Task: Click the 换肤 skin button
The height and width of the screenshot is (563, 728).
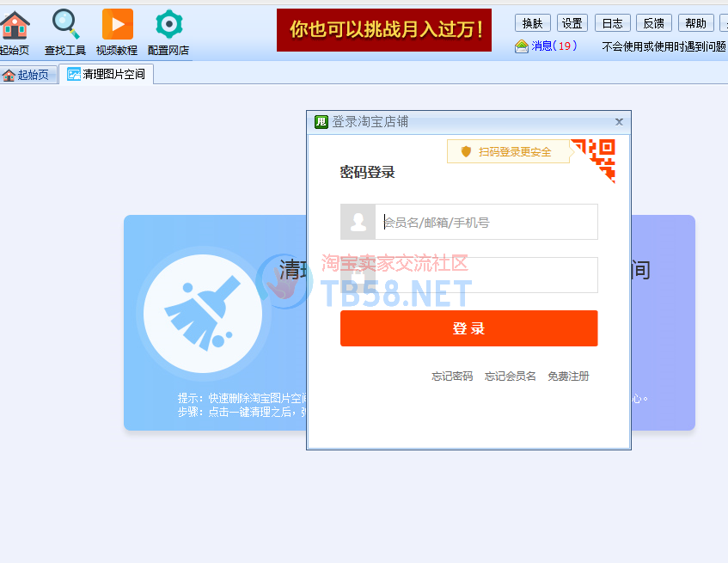Action: (533, 22)
